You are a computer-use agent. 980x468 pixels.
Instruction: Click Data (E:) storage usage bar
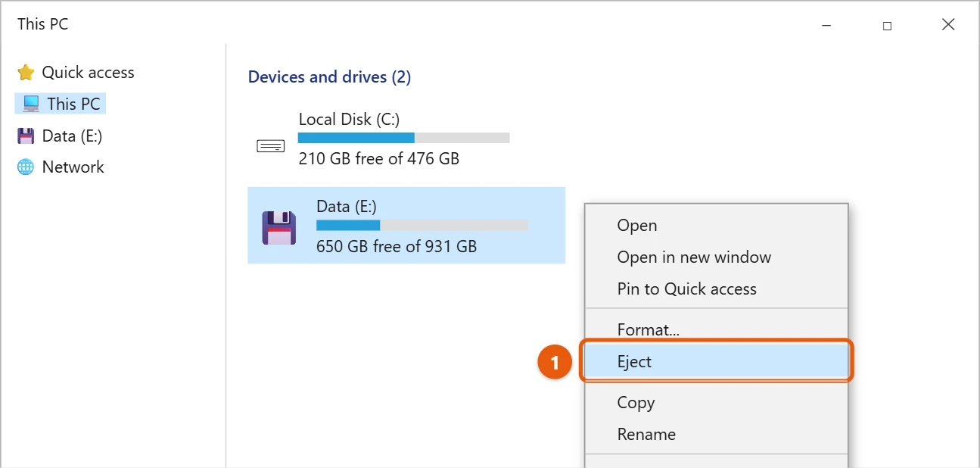click(x=422, y=226)
